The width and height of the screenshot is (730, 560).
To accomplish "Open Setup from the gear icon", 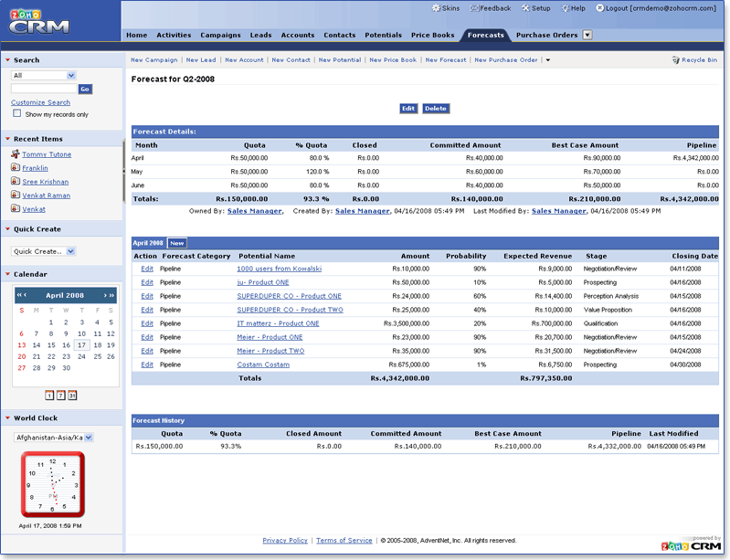I will tap(525, 8).
